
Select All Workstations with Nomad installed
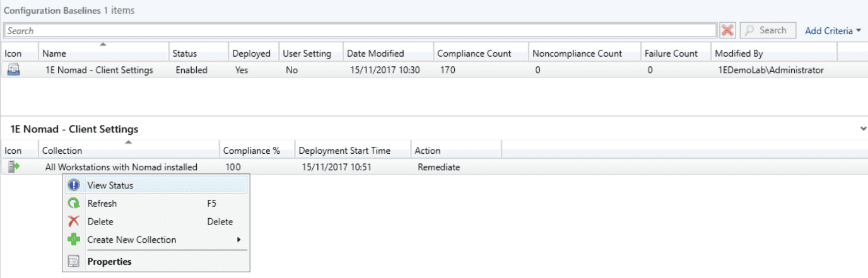121,167
